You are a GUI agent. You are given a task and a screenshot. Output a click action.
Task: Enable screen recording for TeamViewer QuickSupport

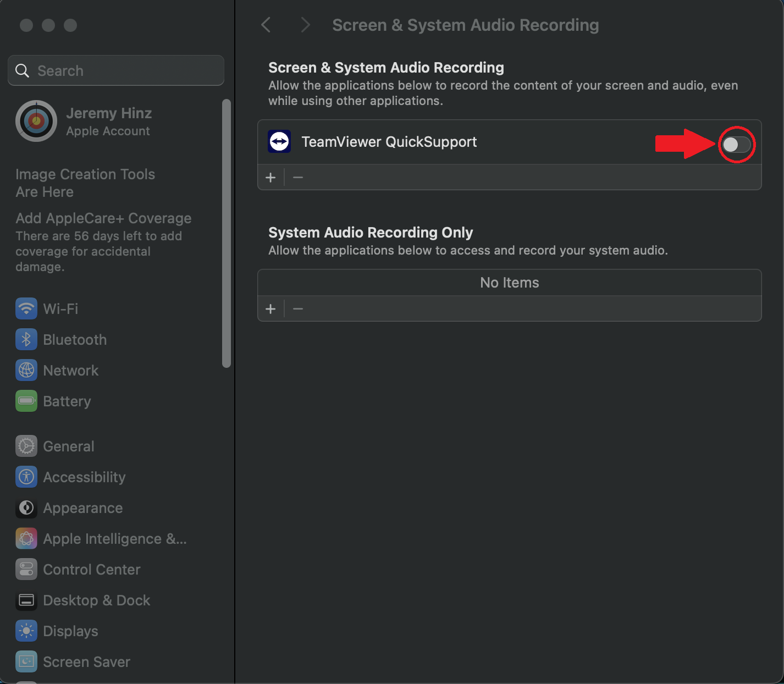tap(737, 144)
